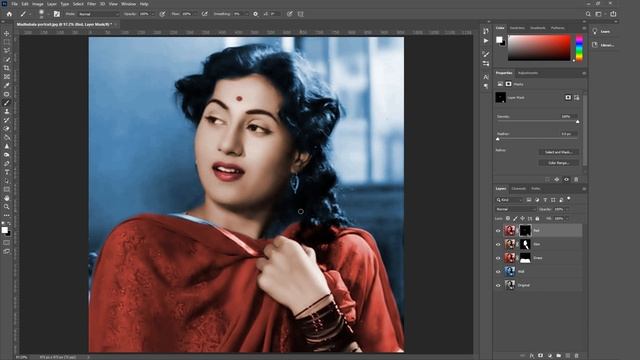Select the Brush tool in the left toolbar
Image resolution: width=640 pixels, height=360 pixels.
point(7,103)
